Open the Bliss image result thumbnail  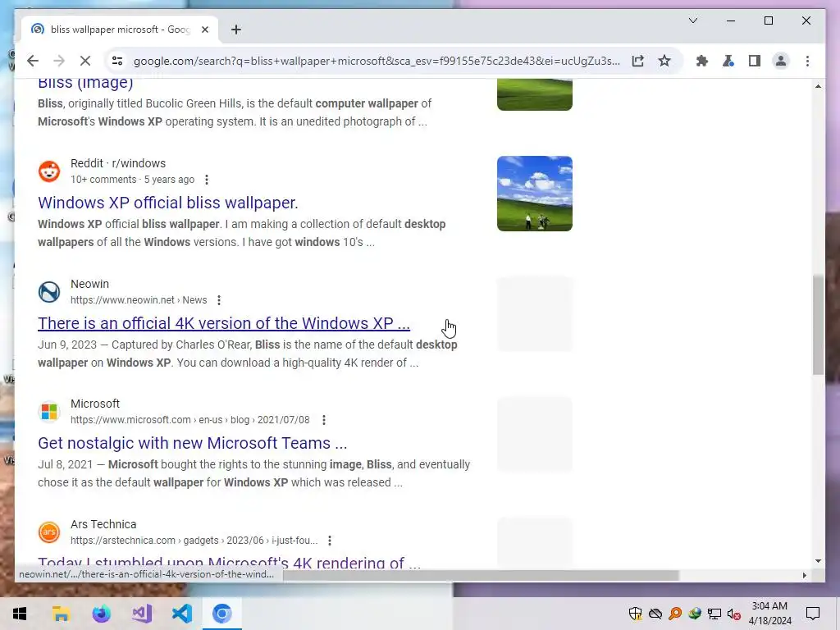[x=535, y=94]
